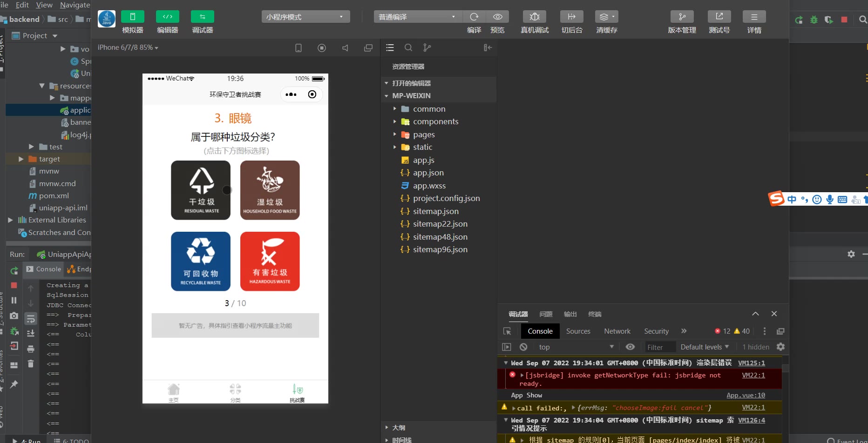Switch to the 终端 terminal tab
868x443 pixels.
(x=595, y=314)
